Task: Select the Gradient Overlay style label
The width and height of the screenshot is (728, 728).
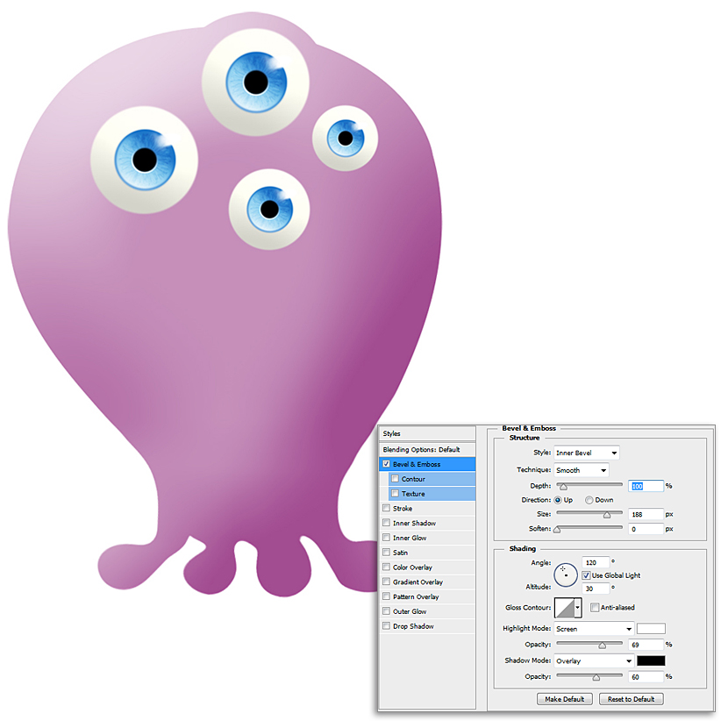Action: pyautogui.click(x=418, y=582)
